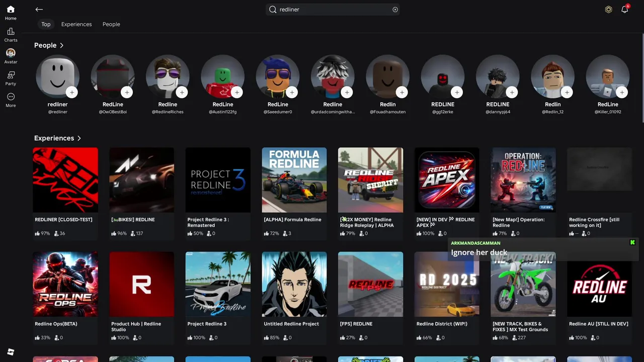644x362 pixels.
Task: Dismiss the ARKMANDASCAMMAN notification icon
Action: point(632,243)
